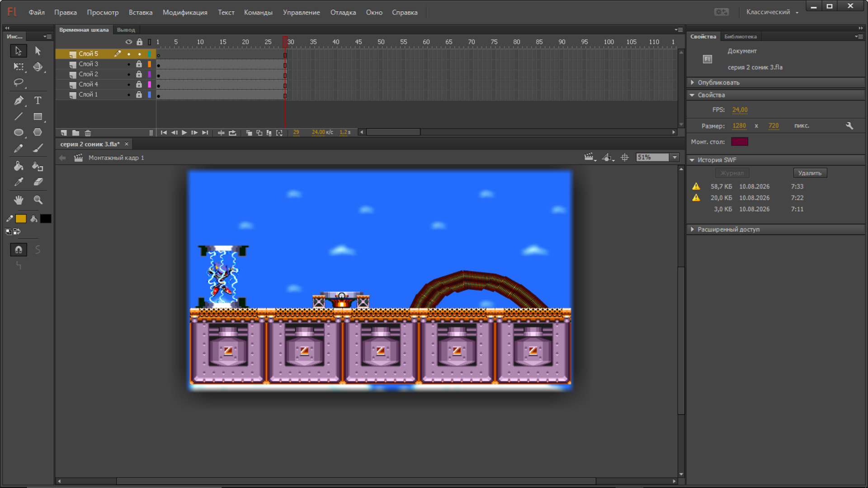This screenshot has height=488, width=868.
Task: Open the Отладка menu
Action: (x=343, y=13)
